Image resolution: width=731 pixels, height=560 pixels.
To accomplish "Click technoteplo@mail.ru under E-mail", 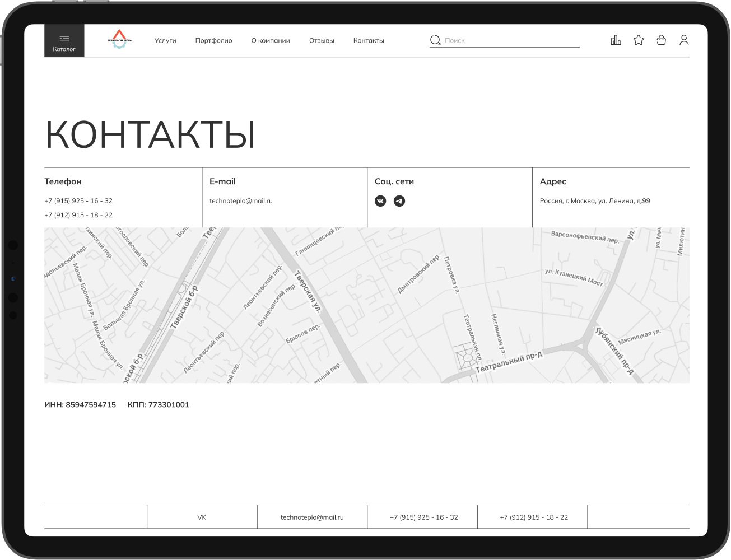I will click(x=241, y=201).
